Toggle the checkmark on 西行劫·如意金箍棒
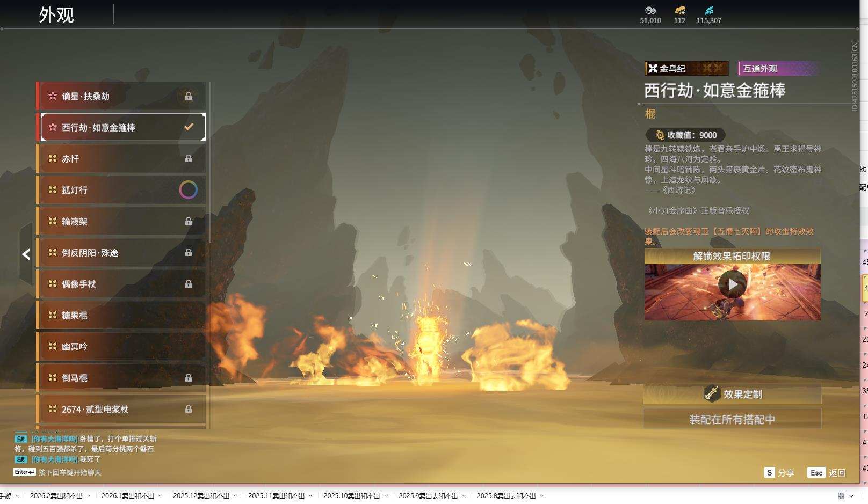 pyautogui.click(x=189, y=127)
